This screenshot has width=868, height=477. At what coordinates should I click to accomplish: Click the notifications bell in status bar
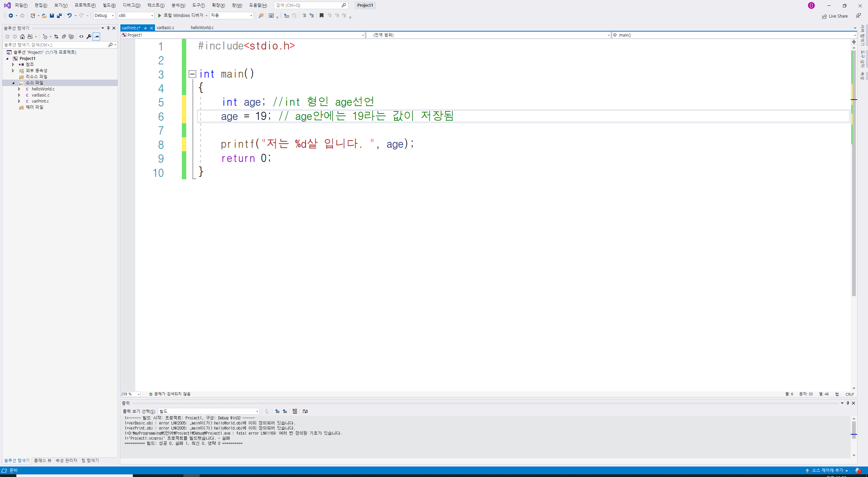pos(857,470)
